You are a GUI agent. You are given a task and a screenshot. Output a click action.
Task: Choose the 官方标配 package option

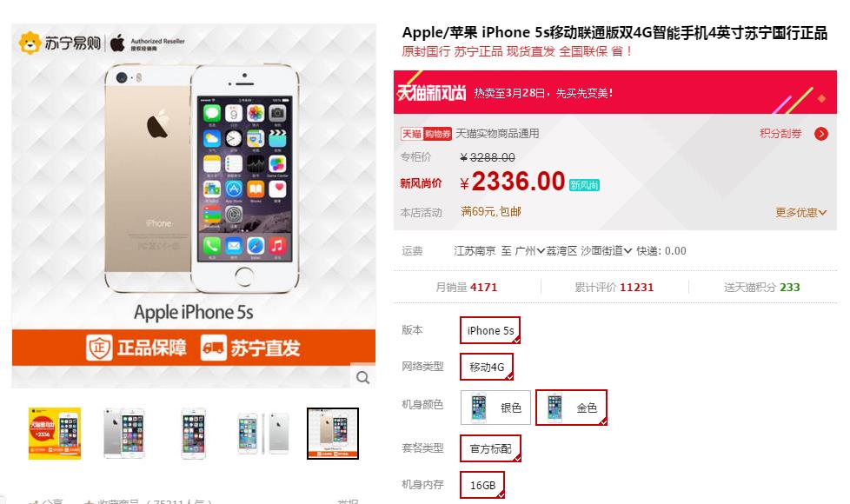click(x=490, y=448)
